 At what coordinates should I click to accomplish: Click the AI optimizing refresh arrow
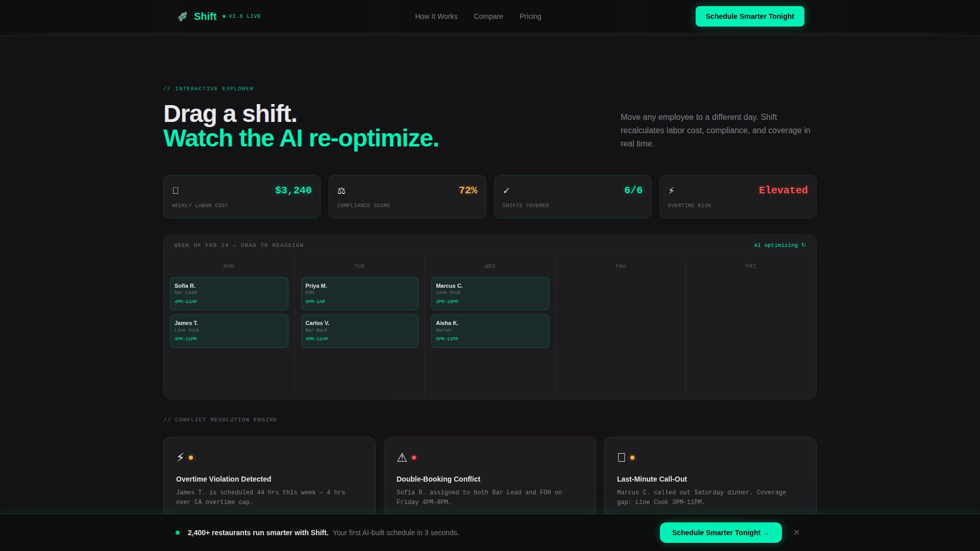point(803,245)
